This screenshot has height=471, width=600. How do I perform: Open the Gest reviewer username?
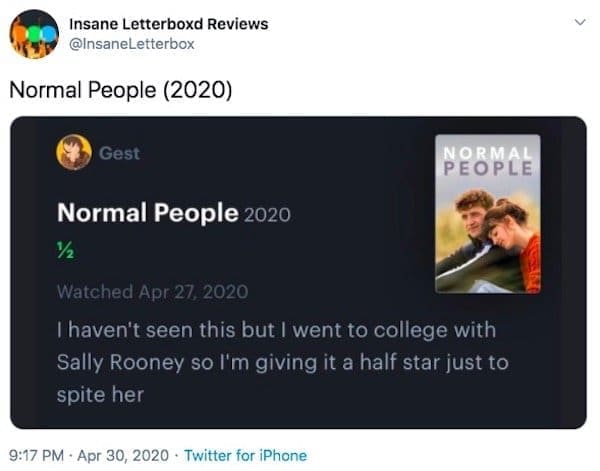(120, 153)
